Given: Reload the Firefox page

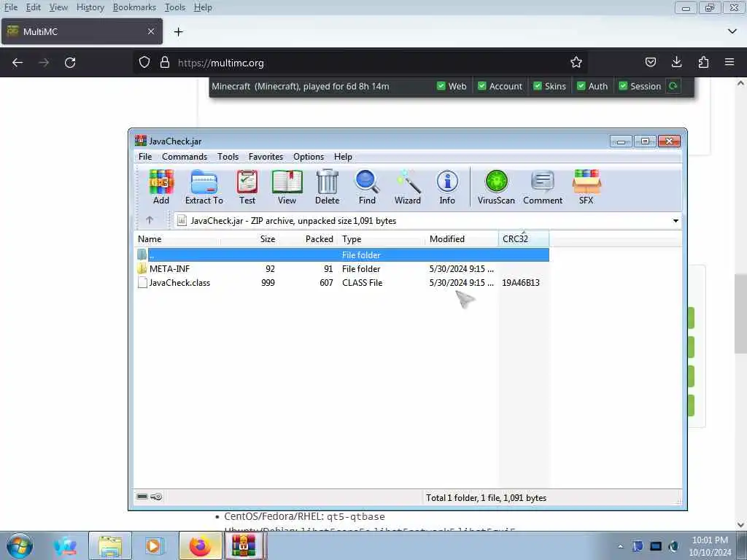Looking at the screenshot, I should click(x=70, y=63).
